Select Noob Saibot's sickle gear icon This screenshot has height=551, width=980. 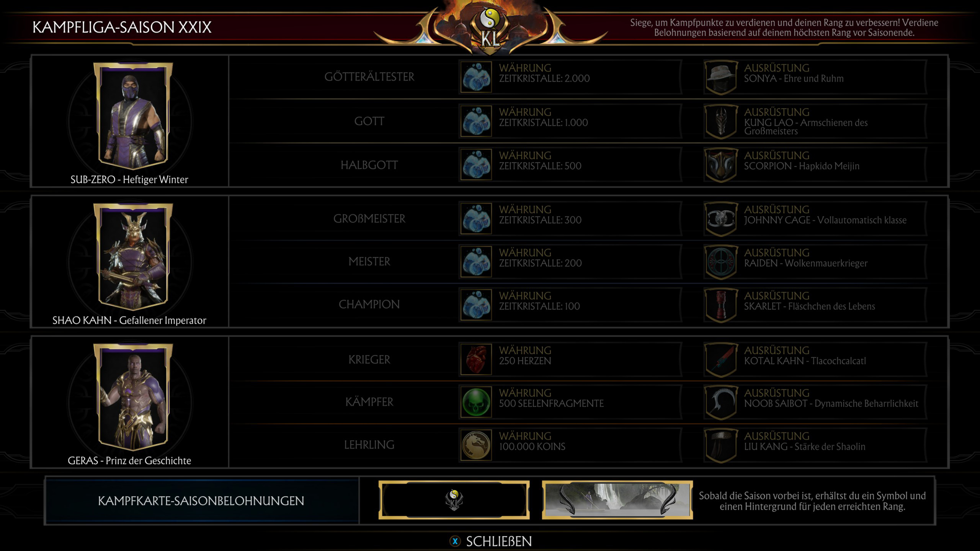(x=721, y=402)
